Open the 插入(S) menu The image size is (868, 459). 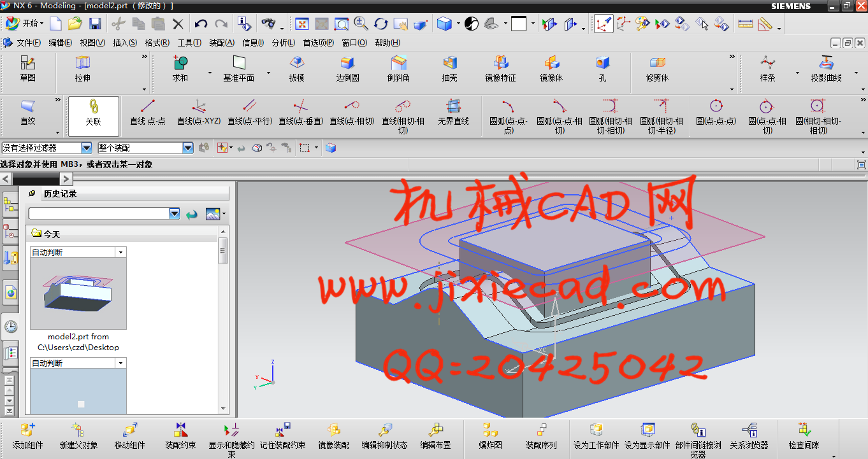tap(124, 43)
